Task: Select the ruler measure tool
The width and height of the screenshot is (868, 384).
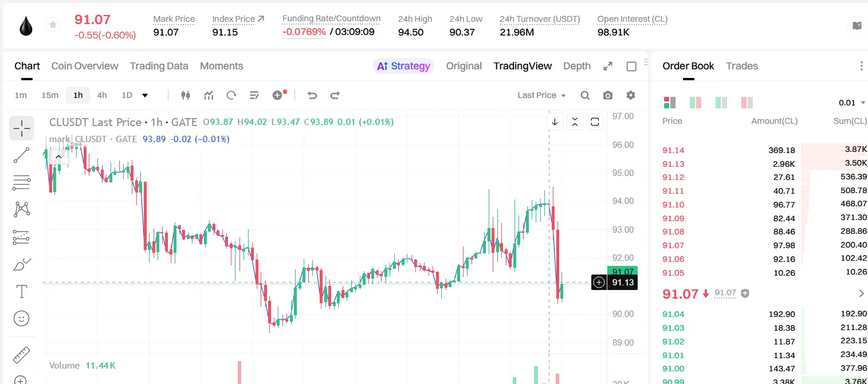Action: (22, 355)
